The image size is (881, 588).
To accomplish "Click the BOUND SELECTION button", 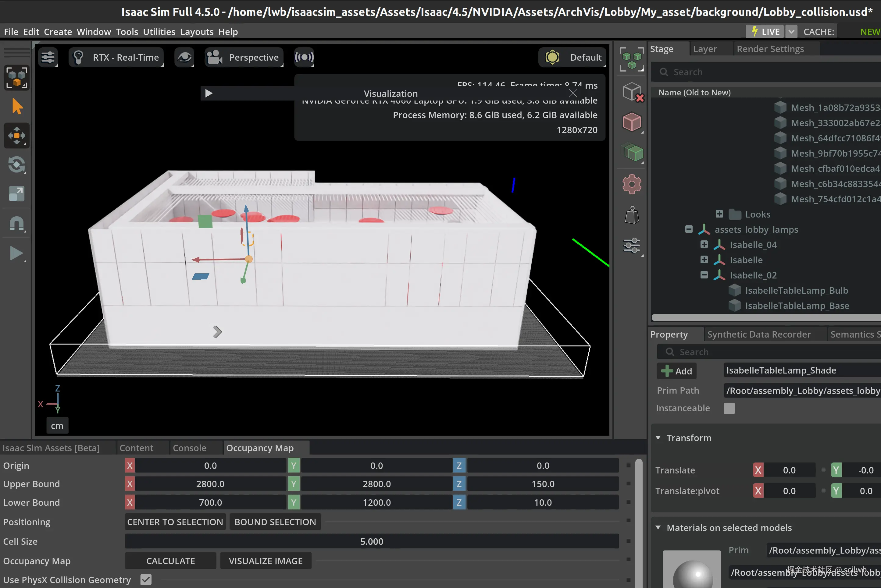I will click(275, 522).
